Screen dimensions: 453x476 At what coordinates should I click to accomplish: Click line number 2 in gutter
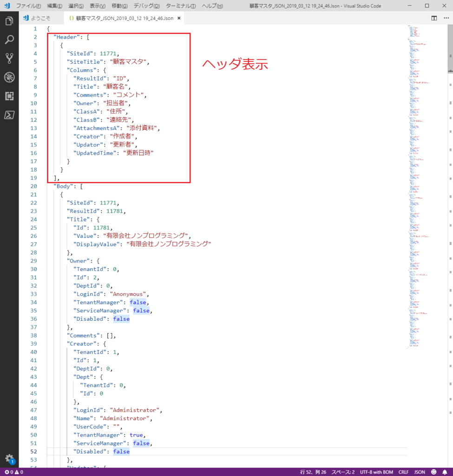click(x=35, y=37)
